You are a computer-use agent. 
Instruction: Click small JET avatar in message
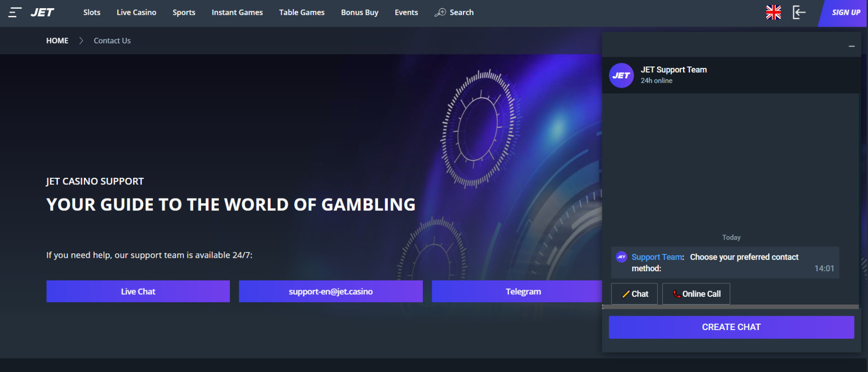(x=622, y=257)
